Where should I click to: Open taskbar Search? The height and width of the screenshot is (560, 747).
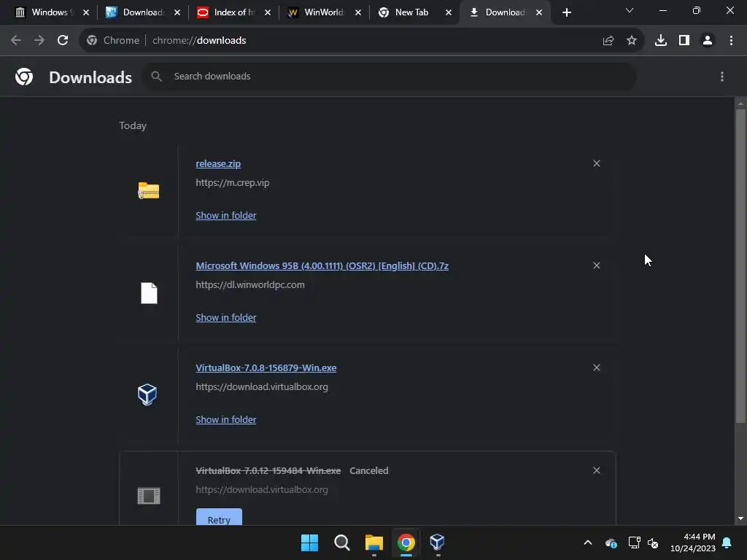pos(341,542)
